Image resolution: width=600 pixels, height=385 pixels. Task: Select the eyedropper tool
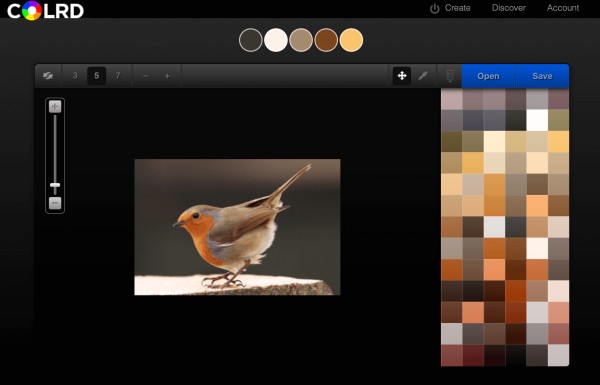[x=423, y=76]
